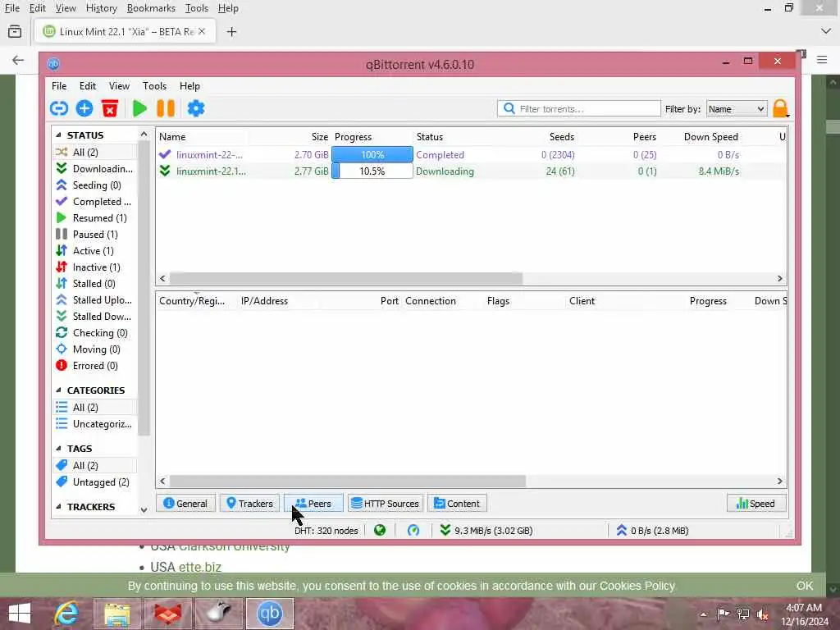Open qBittorrent File menu
Screen dimensions: 840x630
59,85
